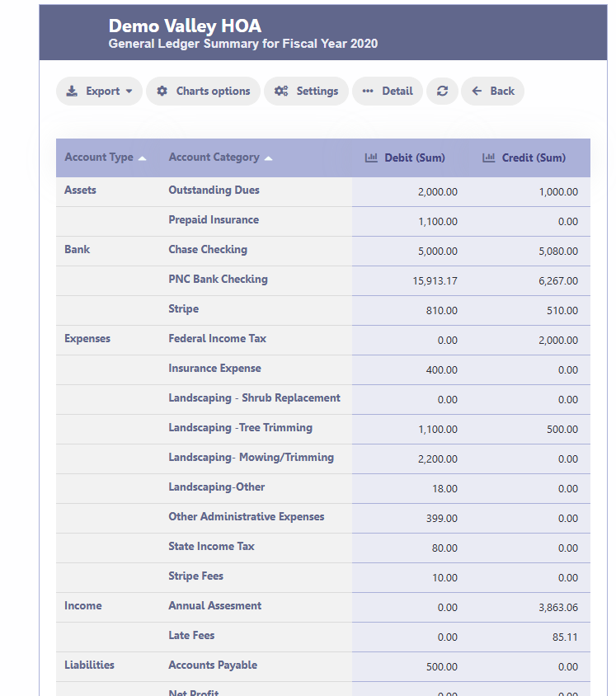Open the Export dropdown caret

(129, 92)
